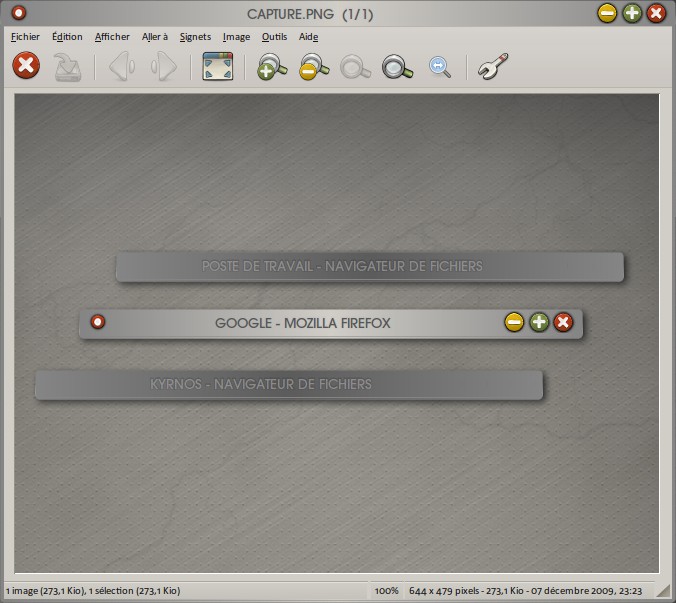
Task: Click the red close button on the Firefox bar
Action: [563, 322]
